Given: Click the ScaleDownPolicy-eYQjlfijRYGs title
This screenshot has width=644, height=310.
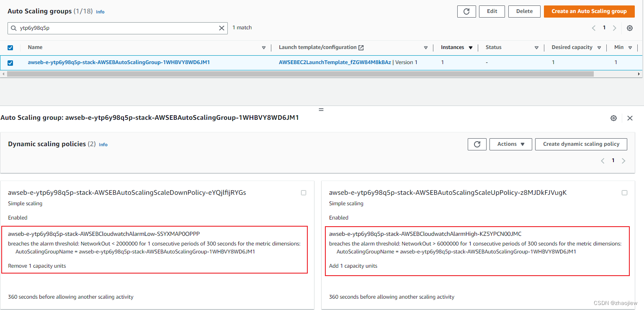Looking at the screenshot, I should coord(127,193).
